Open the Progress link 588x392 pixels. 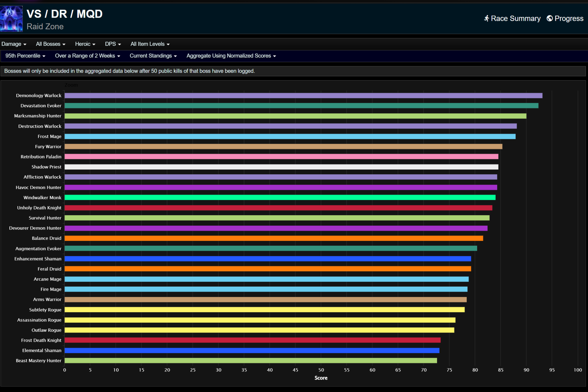(x=568, y=18)
